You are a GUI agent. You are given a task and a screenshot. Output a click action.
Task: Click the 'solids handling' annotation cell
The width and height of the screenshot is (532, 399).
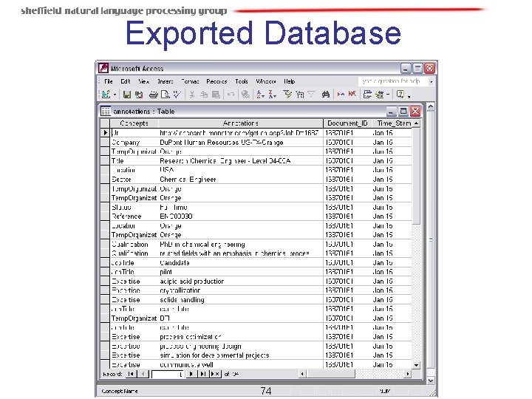[x=241, y=299]
